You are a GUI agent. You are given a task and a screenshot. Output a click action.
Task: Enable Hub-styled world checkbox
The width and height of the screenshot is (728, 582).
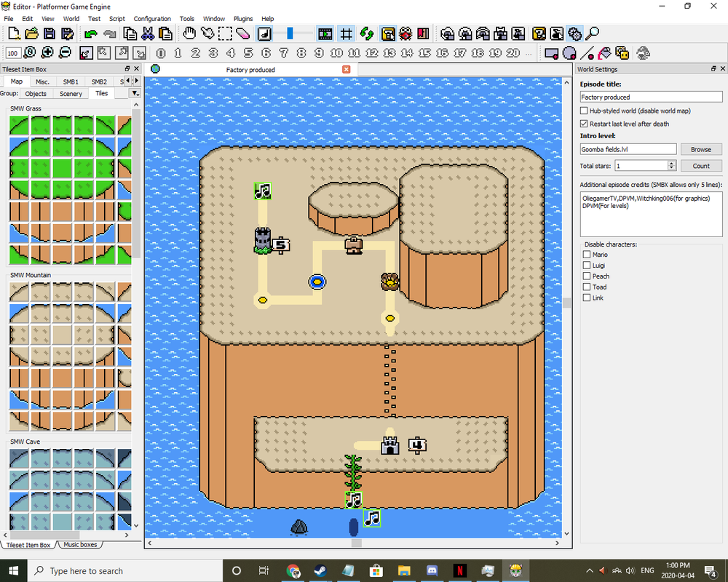point(584,111)
